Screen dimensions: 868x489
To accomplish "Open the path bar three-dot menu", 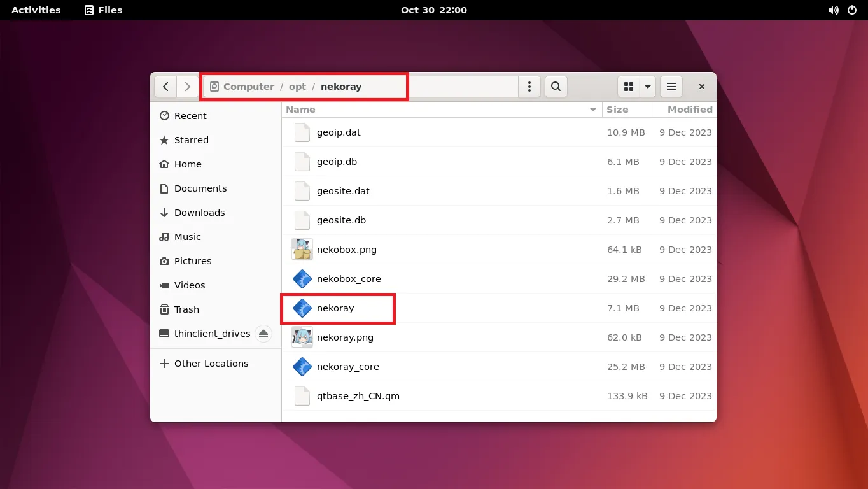I will [x=529, y=87].
